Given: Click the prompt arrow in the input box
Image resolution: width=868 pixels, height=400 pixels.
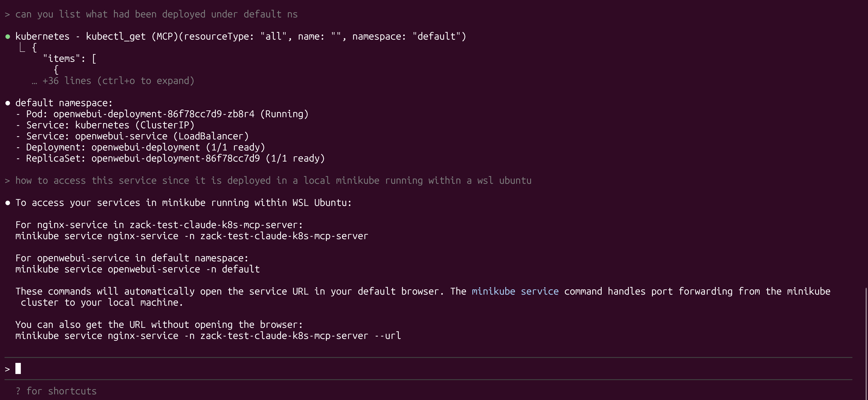Looking at the screenshot, I should [7, 369].
